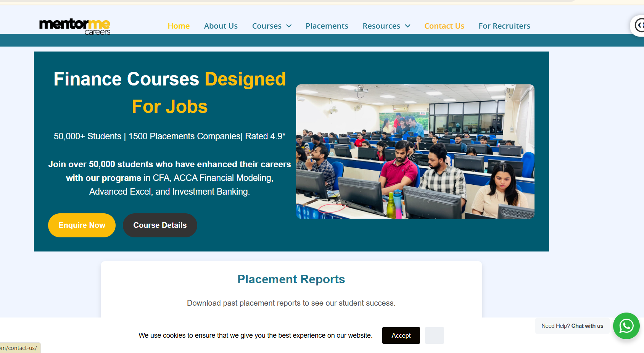
Task: Accept the cookie notice
Action: coord(401,335)
